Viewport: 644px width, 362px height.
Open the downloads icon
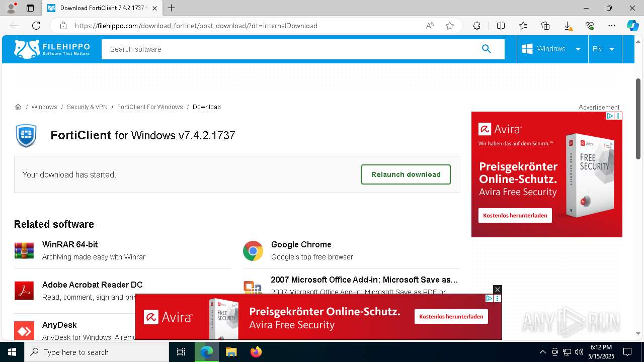[568, 26]
